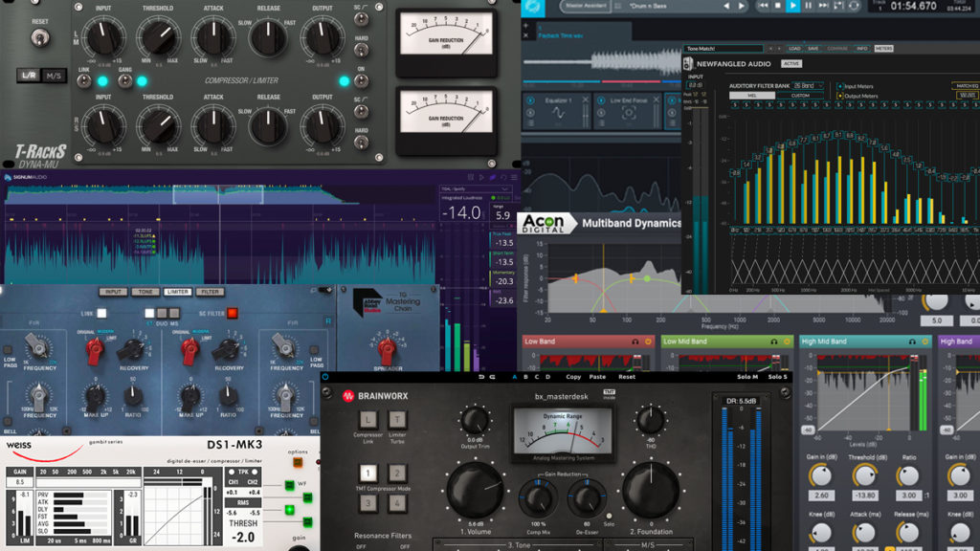Screen dimensions: 980x551
Task: Toggle the red SC FILTER button
Action: [x=232, y=313]
